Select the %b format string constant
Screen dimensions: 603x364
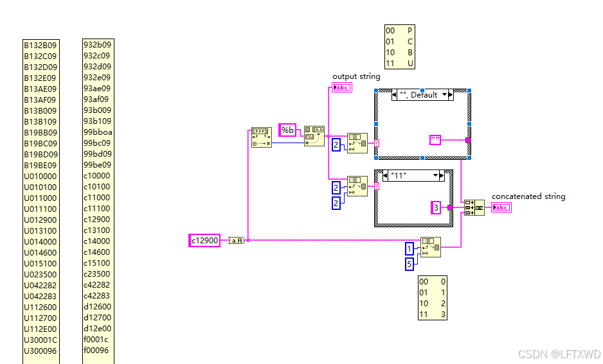[x=287, y=130]
